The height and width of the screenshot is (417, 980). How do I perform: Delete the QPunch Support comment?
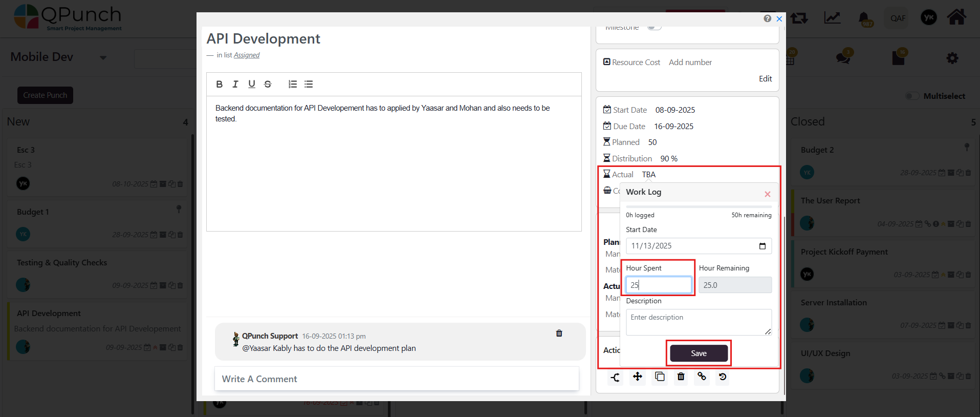pyautogui.click(x=559, y=333)
